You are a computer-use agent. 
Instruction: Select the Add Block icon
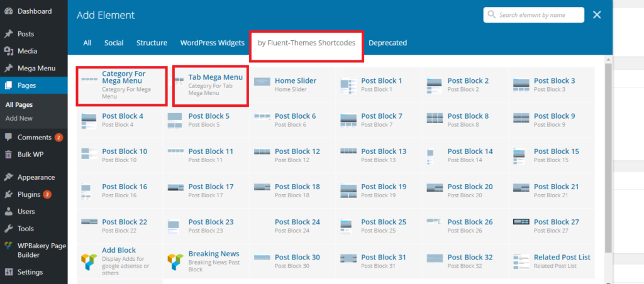tap(89, 260)
